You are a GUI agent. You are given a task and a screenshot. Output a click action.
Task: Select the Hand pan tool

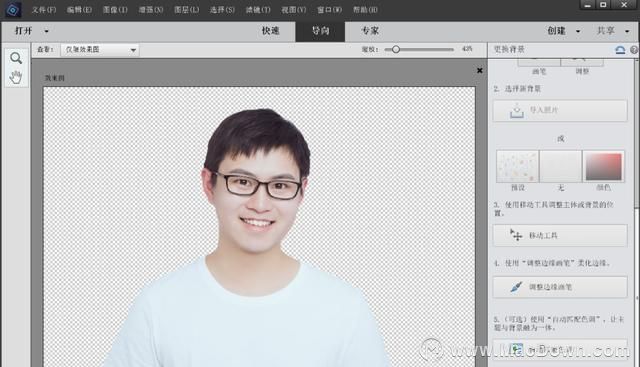[16, 77]
